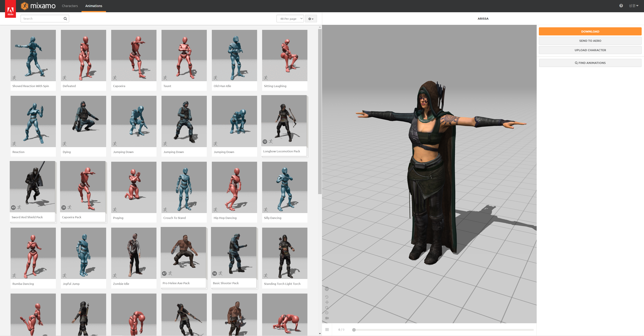The height and width of the screenshot is (336, 644).
Task: Click FIND ANIMATIONS button
Action: click(590, 63)
